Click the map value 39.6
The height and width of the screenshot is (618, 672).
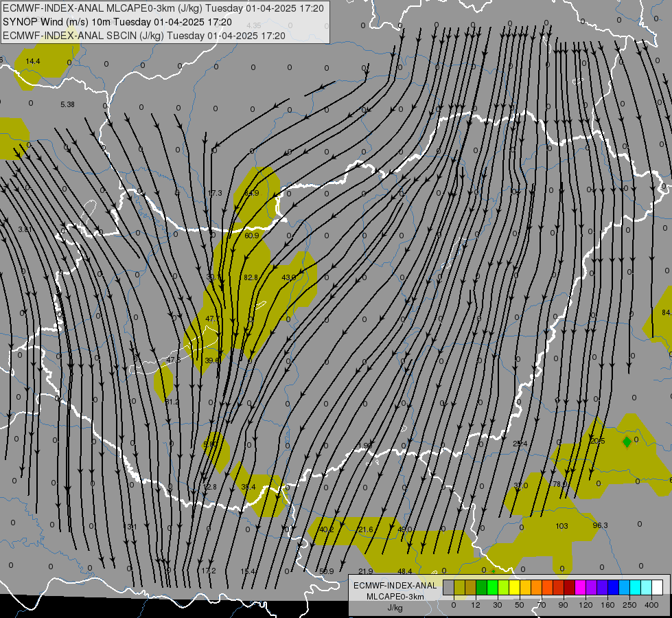(x=211, y=360)
